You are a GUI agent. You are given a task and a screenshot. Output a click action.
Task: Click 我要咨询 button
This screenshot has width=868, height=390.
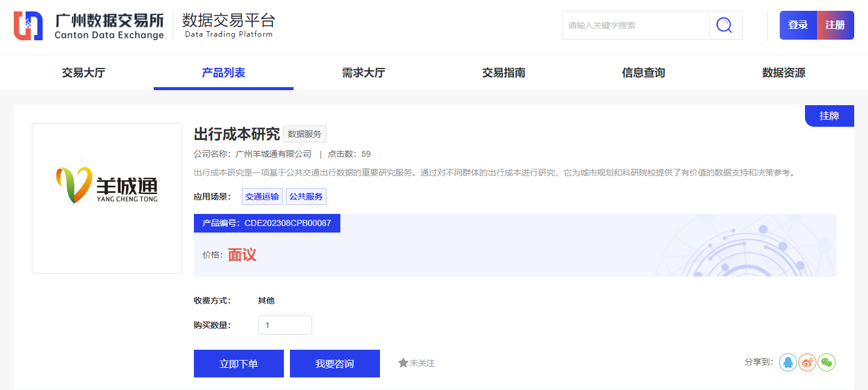pyautogui.click(x=334, y=364)
